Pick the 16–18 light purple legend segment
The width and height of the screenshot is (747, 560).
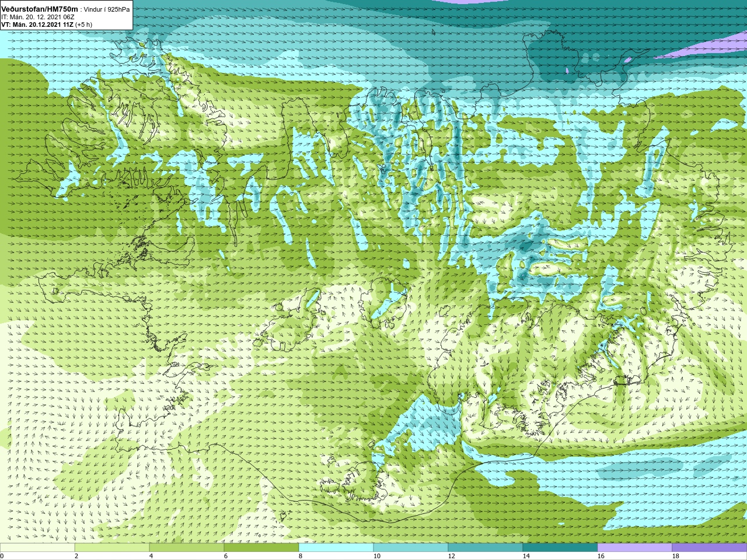click(x=635, y=548)
